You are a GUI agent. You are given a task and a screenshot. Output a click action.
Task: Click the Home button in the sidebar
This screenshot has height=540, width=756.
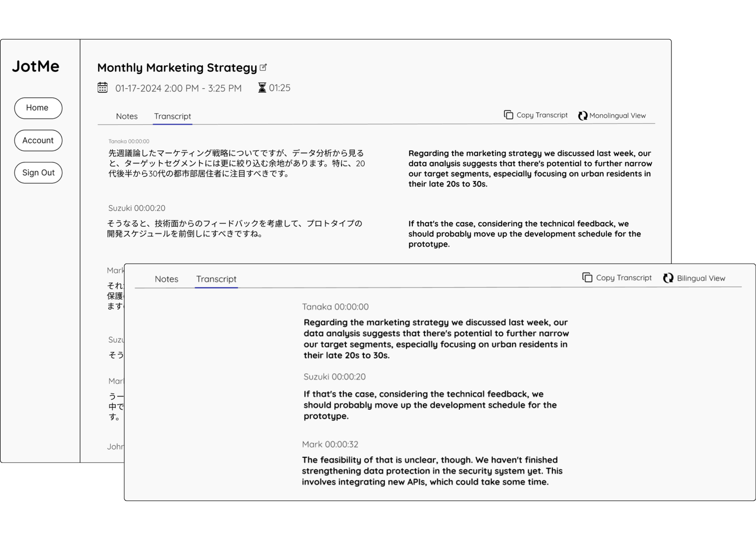click(38, 108)
